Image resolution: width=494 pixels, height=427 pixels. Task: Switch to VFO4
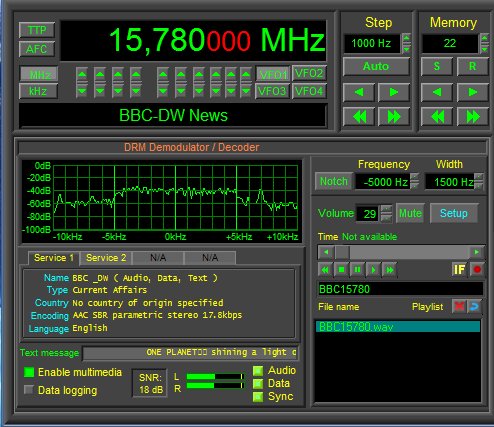309,91
